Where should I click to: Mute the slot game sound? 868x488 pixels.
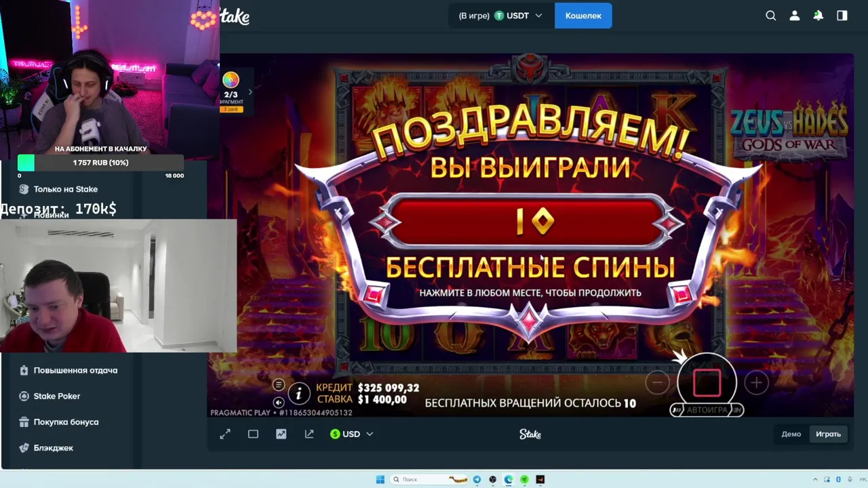[278, 402]
